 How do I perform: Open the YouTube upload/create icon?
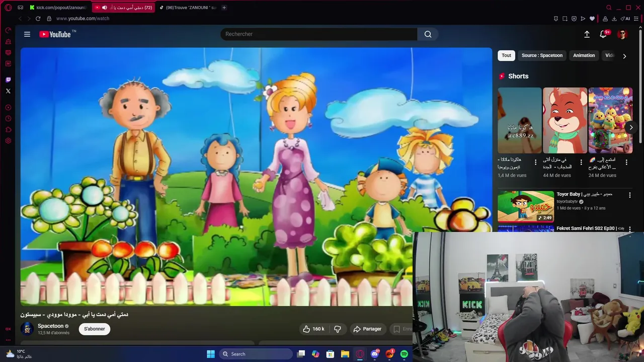coord(587,34)
